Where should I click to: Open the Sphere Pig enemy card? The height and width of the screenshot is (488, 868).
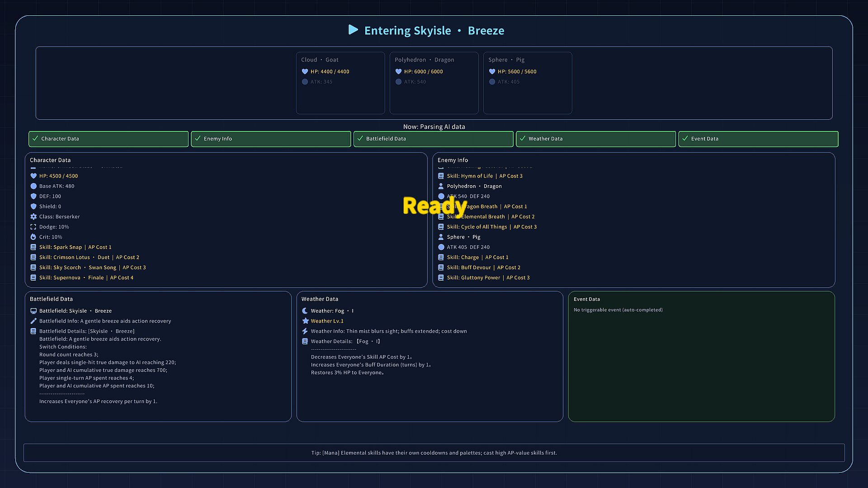coord(528,83)
